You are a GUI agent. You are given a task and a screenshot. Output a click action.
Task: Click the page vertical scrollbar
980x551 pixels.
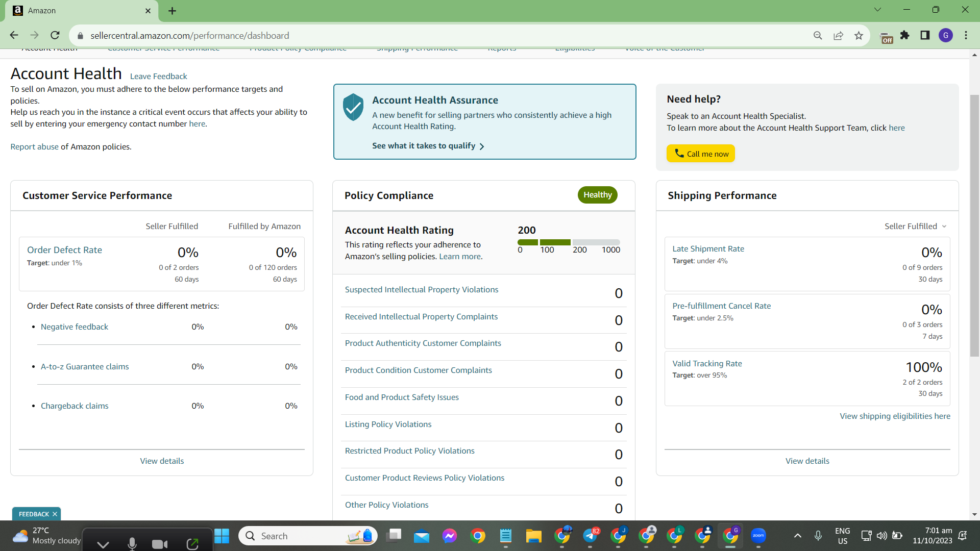tap(974, 224)
